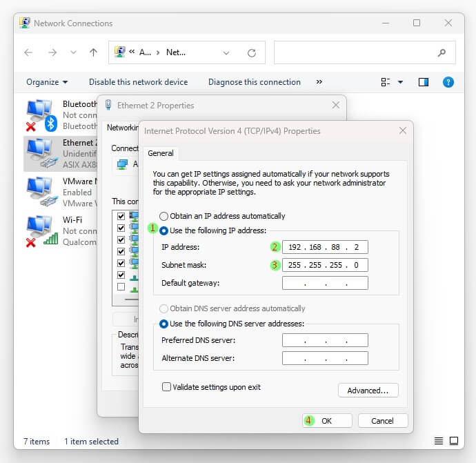The width and height of the screenshot is (476, 463).
Task: Enable Validate settings upon exit
Action: (x=166, y=387)
